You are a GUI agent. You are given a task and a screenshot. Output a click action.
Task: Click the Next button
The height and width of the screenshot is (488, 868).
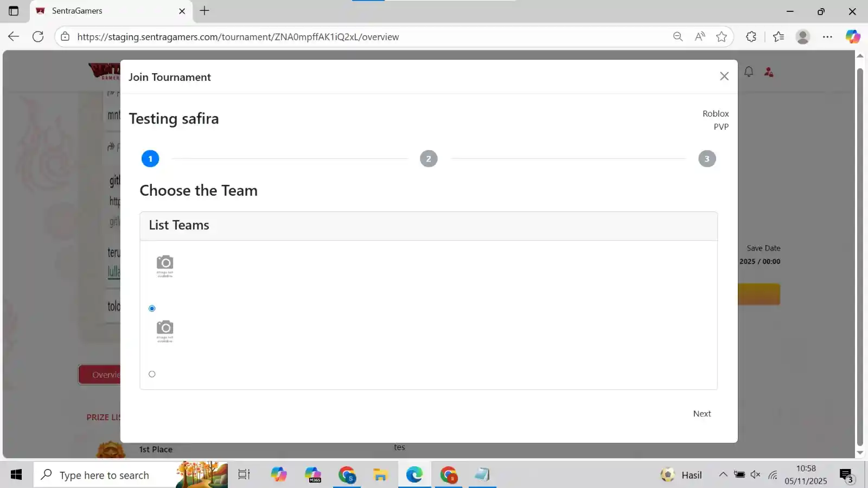click(x=701, y=414)
